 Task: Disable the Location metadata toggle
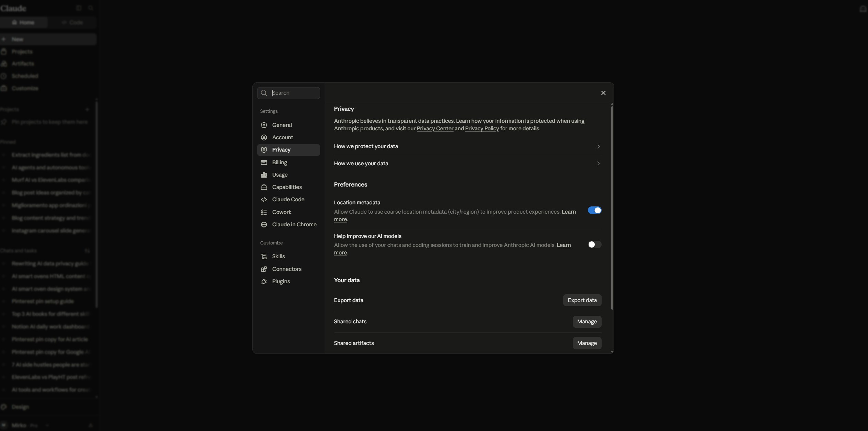(594, 211)
